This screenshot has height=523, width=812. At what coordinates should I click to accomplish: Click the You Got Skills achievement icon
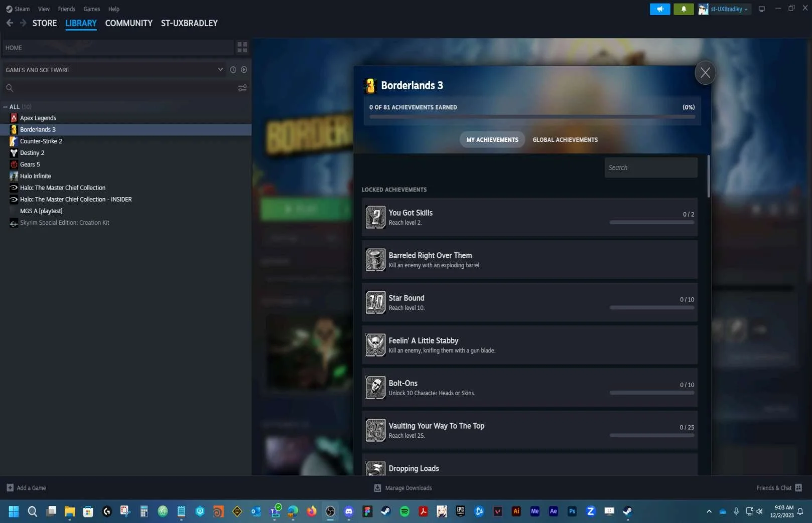click(375, 217)
